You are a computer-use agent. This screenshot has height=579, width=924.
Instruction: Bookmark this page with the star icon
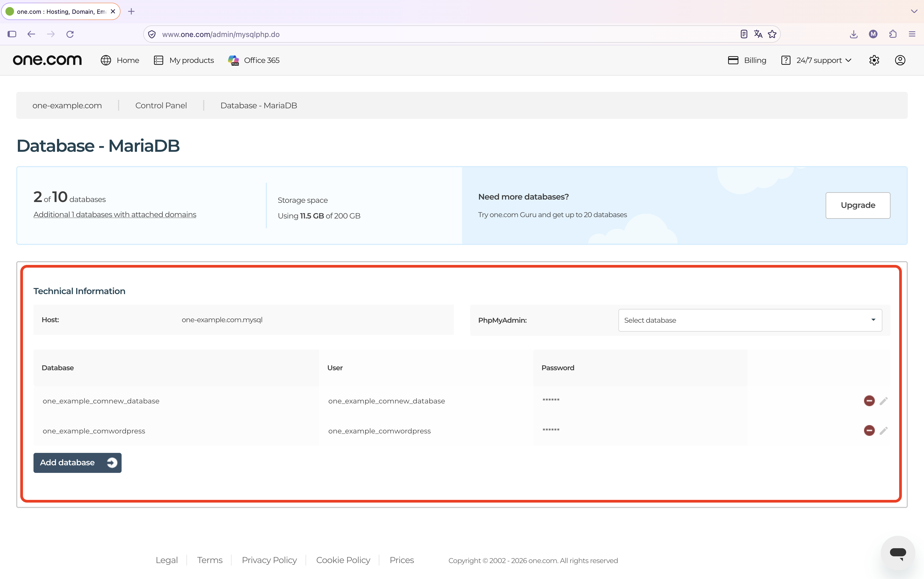point(772,34)
